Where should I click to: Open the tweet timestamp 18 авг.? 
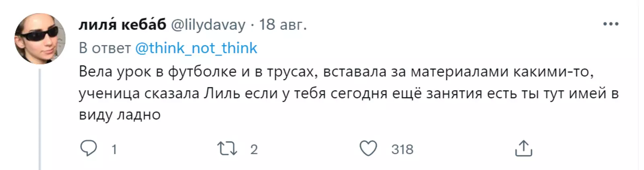tap(283, 25)
